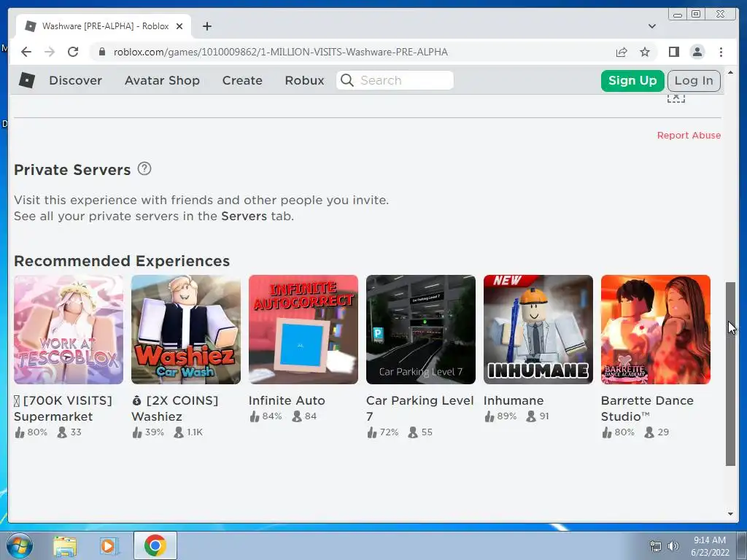Click the volume speaker tray icon

coord(673,546)
